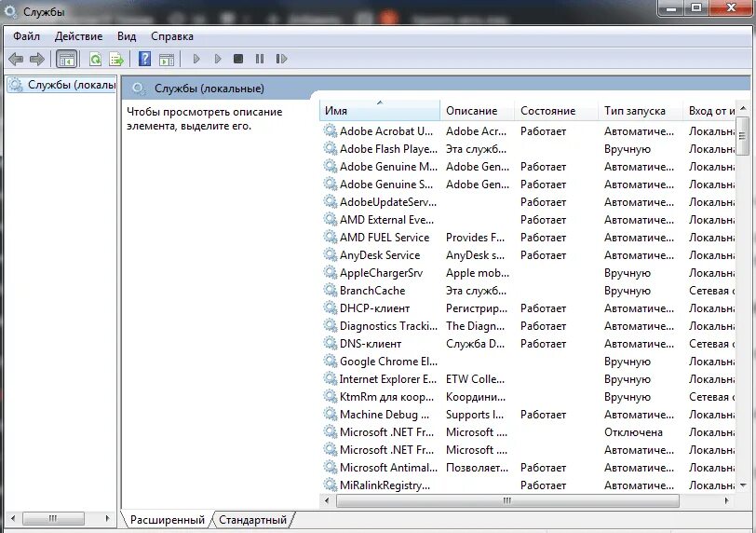Viewport: 756px width, 533px height.
Task: Click the Отключена startup type cell
Action: pos(633,431)
